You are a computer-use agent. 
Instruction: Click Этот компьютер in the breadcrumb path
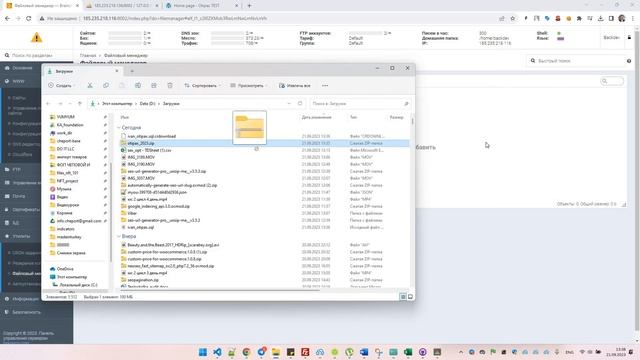point(117,104)
